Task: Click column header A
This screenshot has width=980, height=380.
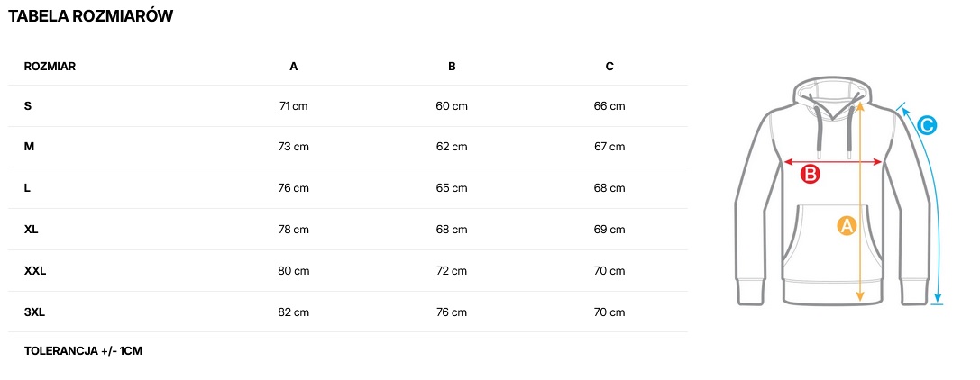Action: click(294, 67)
